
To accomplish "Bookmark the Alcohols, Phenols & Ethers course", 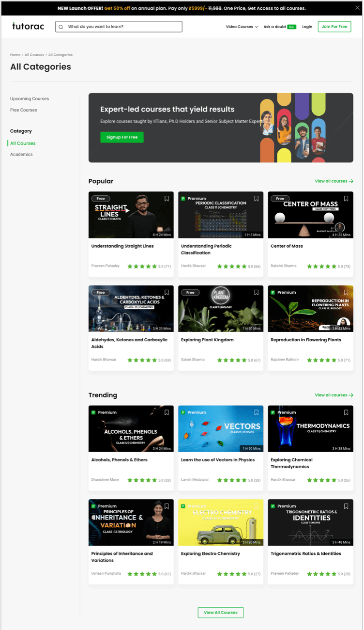I will click(x=167, y=412).
